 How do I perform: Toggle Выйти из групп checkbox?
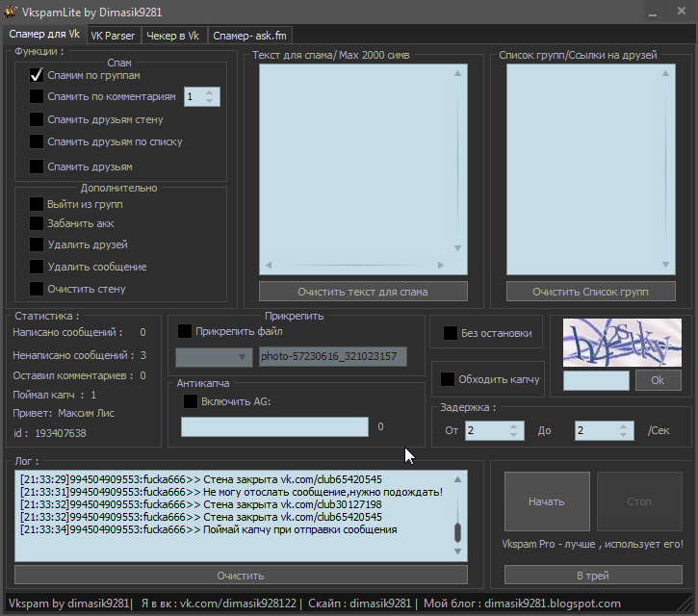(37, 204)
